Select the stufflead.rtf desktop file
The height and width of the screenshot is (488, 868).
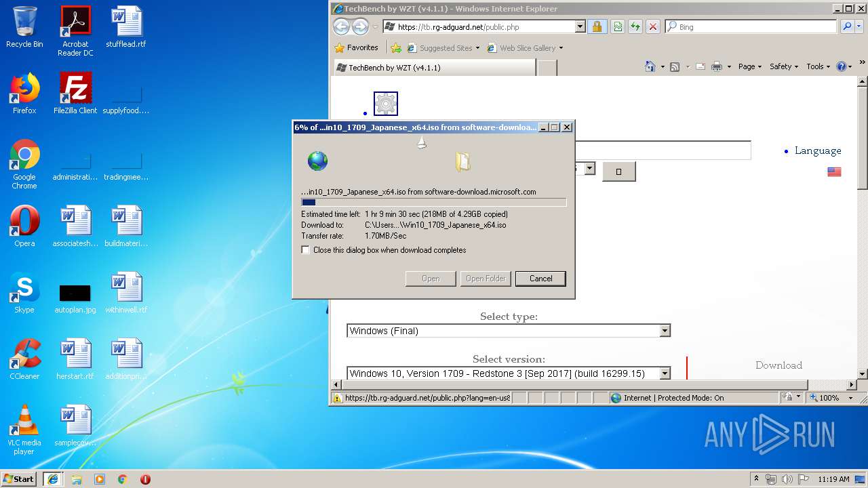pos(126,27)
